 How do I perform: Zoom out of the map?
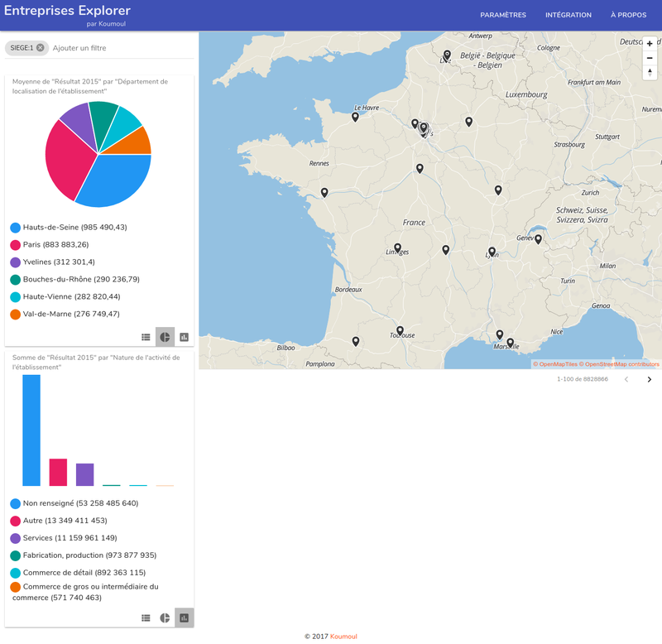tap(650, 59)
